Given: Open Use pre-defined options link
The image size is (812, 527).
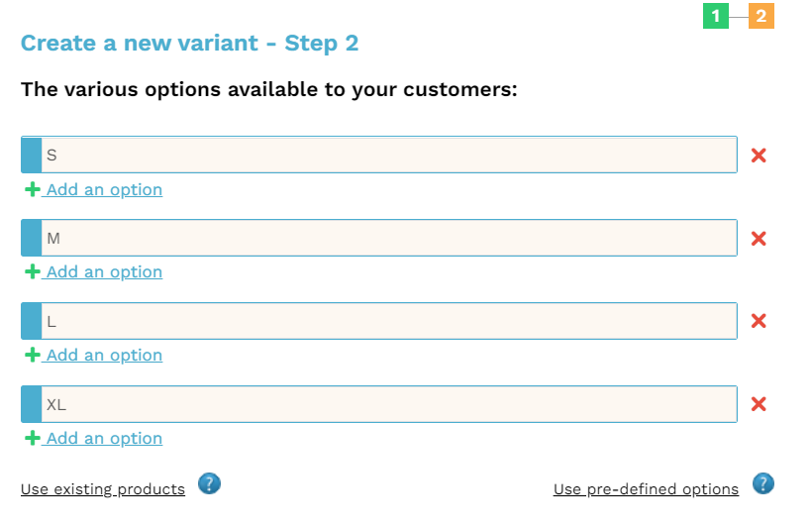Looking at the screenshot, I should [646, 489].
